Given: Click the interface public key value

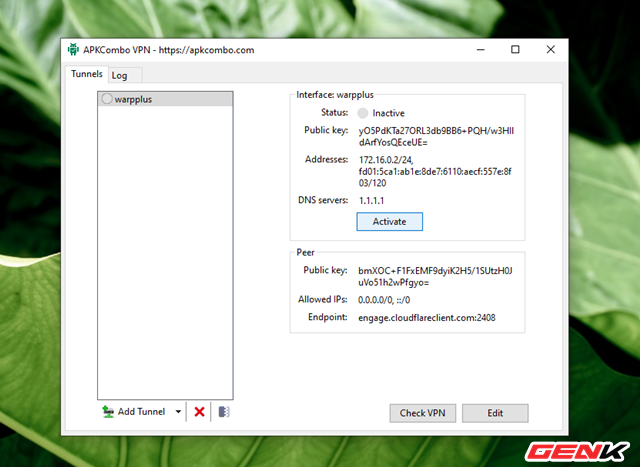Looking at the screenshot, I should pos(435,136).
